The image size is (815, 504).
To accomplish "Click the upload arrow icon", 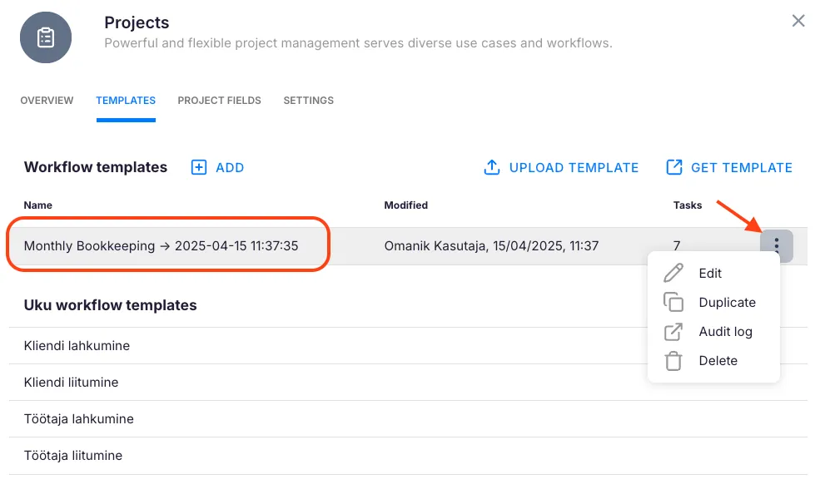I will [492, 167].
